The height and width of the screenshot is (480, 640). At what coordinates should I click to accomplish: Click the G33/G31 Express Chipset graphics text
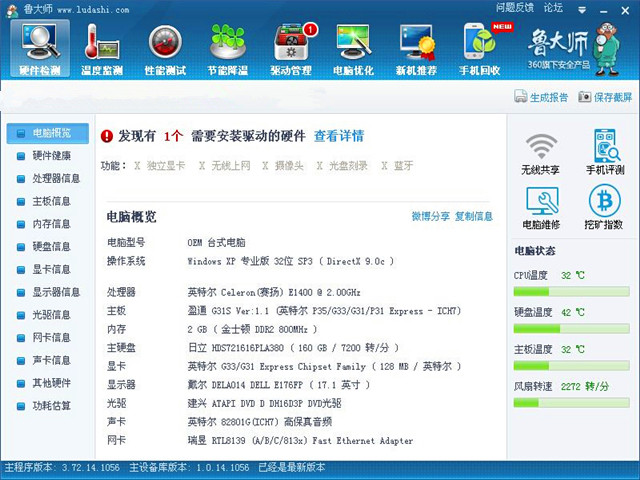pos(324,367)
